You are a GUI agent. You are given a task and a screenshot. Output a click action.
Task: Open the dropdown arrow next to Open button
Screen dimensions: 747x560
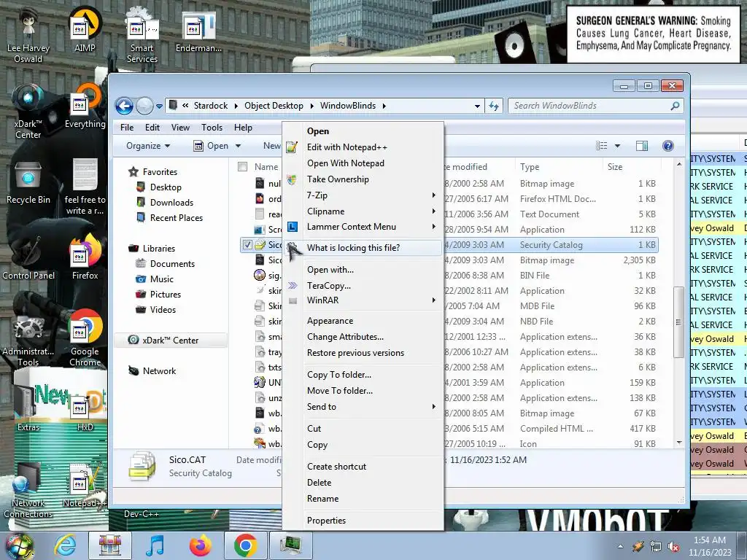tap(239, 146)
